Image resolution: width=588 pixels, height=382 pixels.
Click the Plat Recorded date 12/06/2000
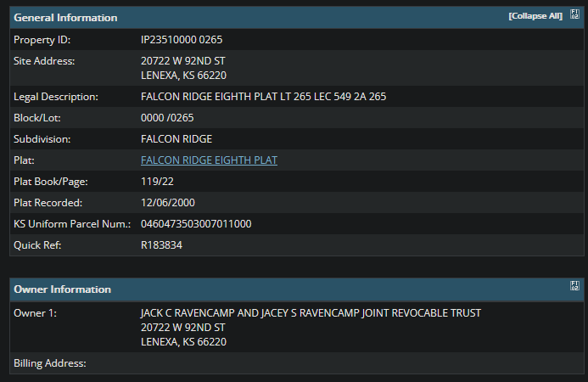(168, 203)
